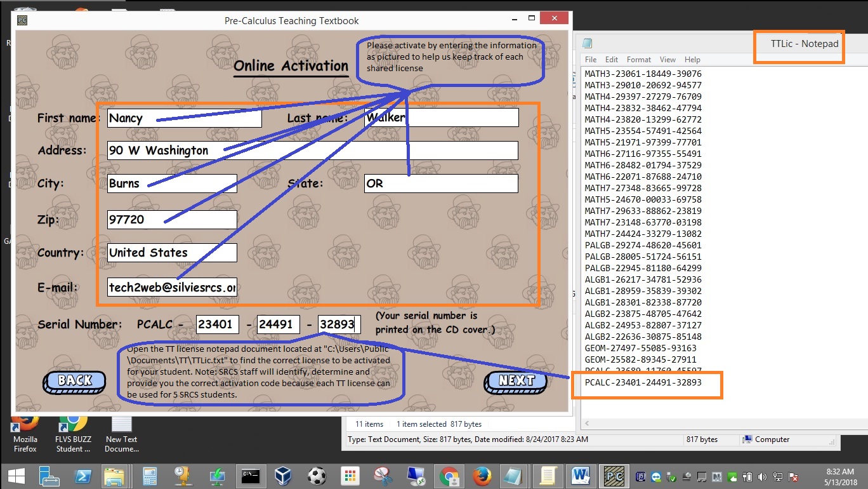
Task: Click the Last name field containing Walker
Action: (x=441, y=117)
